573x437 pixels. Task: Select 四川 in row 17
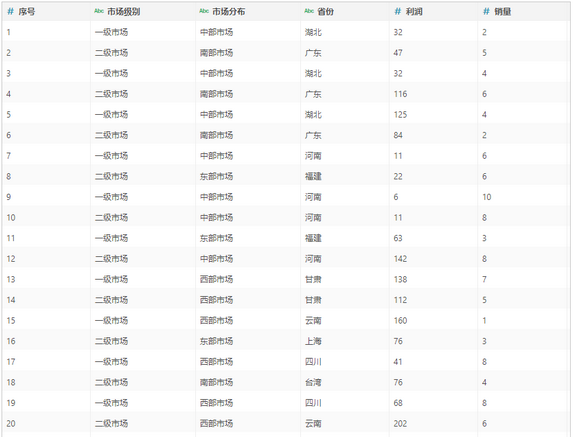313,362
